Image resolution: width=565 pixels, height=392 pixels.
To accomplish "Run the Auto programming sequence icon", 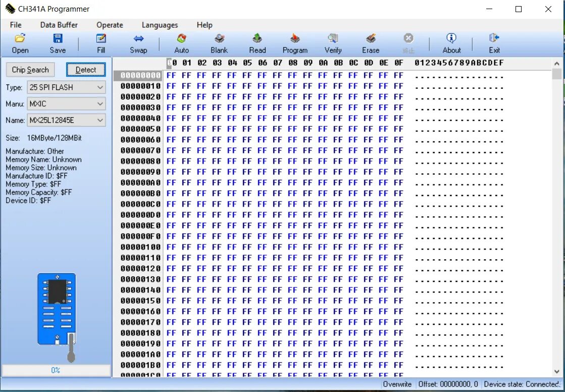I will (x=182, y=38).
